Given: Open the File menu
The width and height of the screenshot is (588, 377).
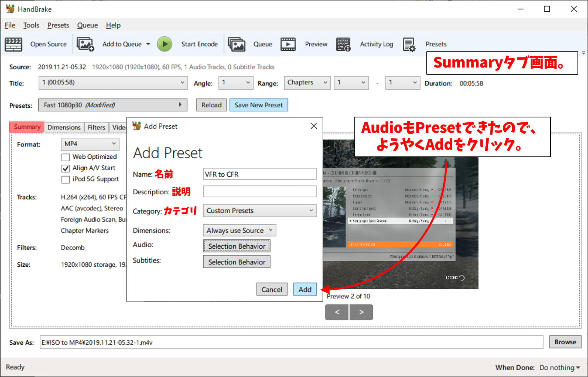Looking at the screenshot, I should 10,25.
